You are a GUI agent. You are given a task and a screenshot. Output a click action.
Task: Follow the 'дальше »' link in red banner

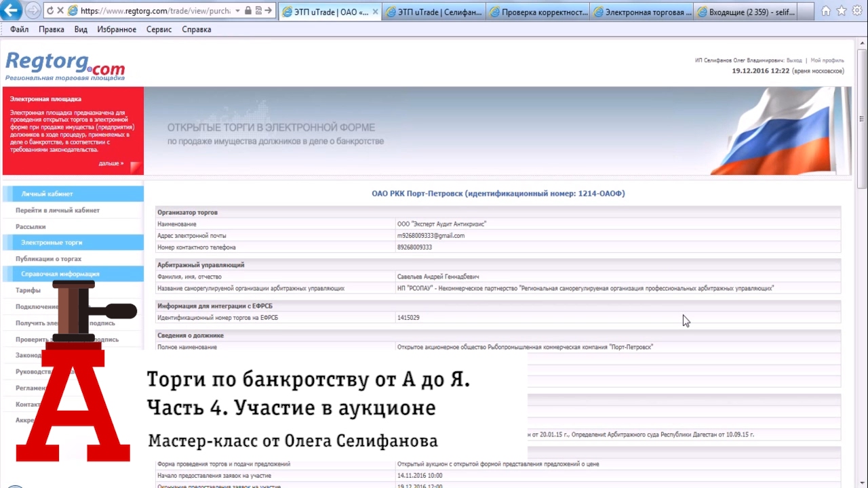point(111,163)
